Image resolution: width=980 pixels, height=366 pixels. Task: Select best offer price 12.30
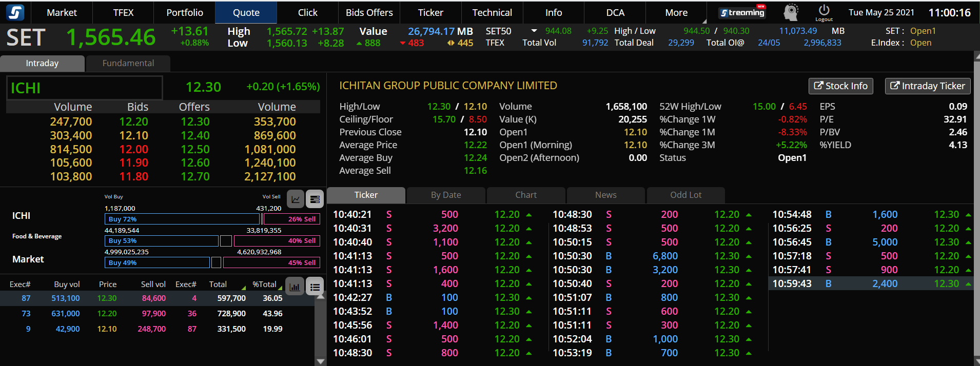[195, 121]
